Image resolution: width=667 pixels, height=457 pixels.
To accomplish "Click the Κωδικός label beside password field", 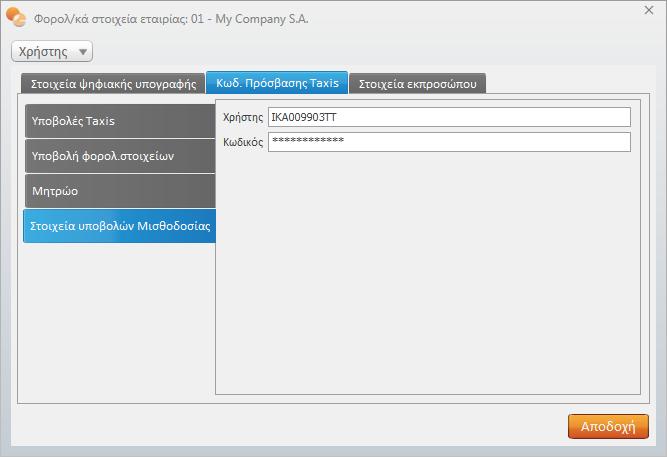I will tap(240, 143).
